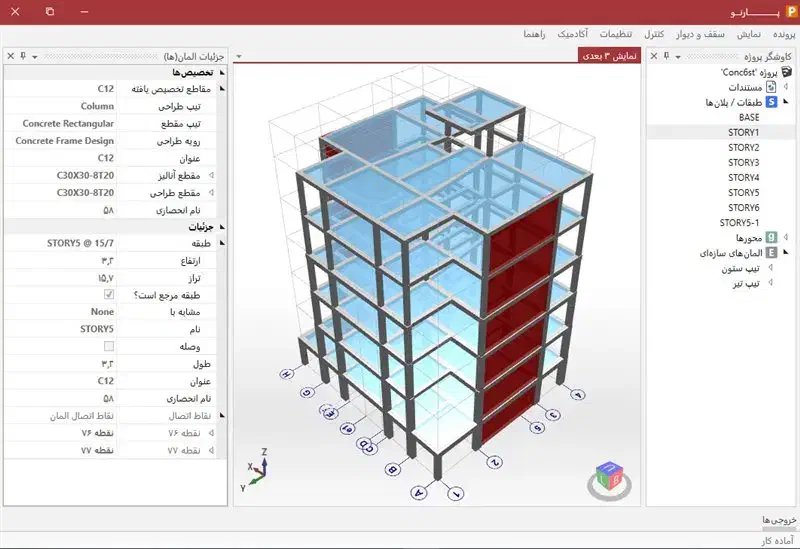
Task: Close the element details panel
Action: [11, 57]
